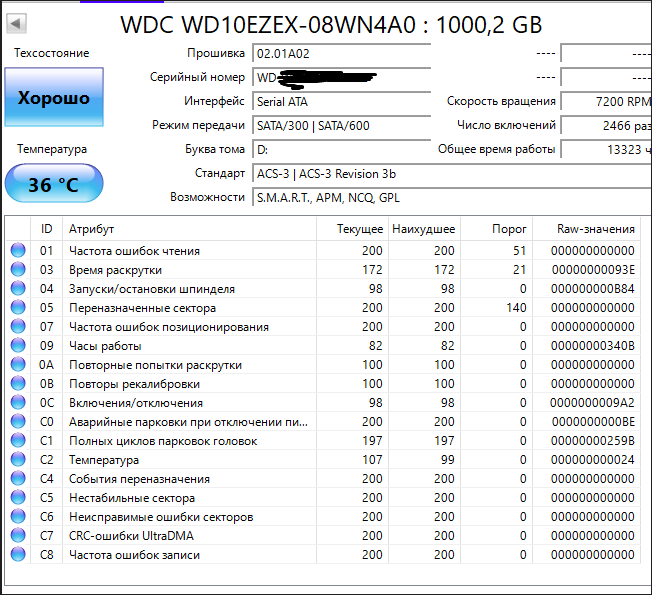Select row Часы работы
Screen dimensions: 652x595
tap(323, 346)
